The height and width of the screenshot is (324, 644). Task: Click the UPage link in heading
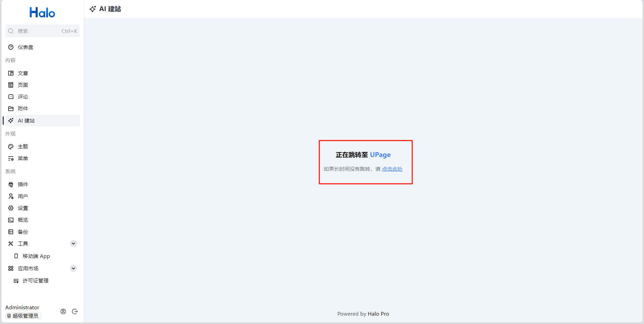click(x=380, y=155)
